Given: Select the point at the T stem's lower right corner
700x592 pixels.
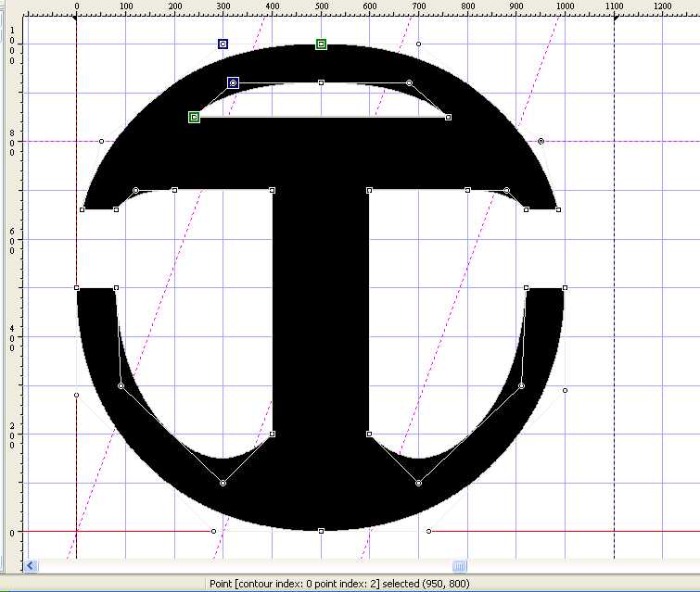Looking at the screenshot, I should (x=369, y=435).
